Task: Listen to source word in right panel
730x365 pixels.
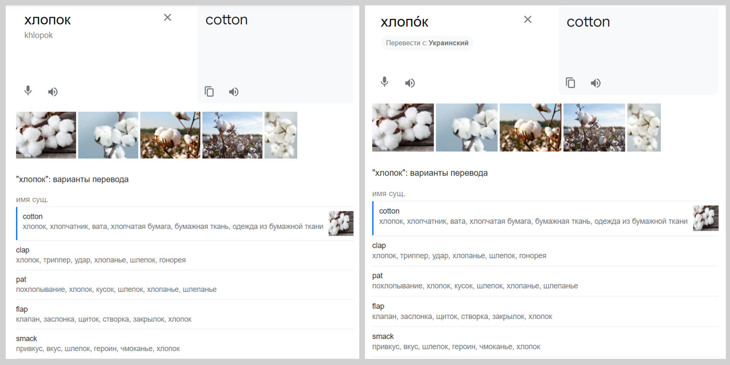Action: 410,83
